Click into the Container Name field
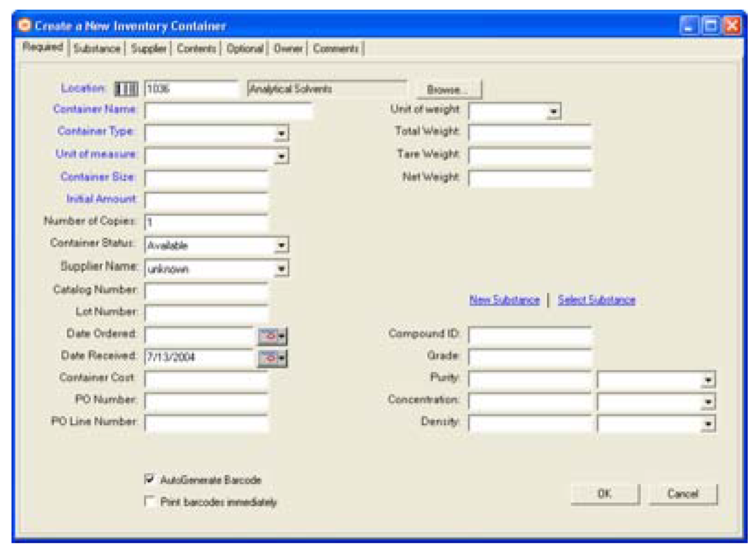756x550 pixels. click(228, 111)
